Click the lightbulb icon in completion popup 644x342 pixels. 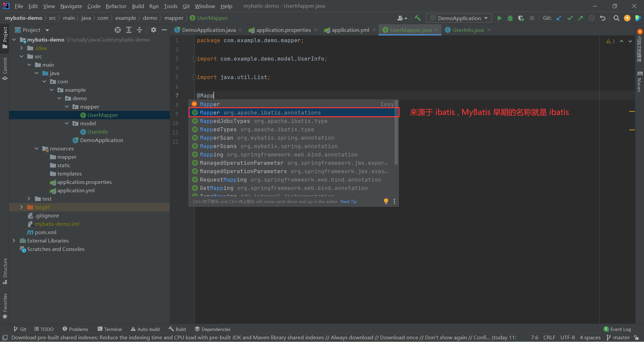coord(386,201)
